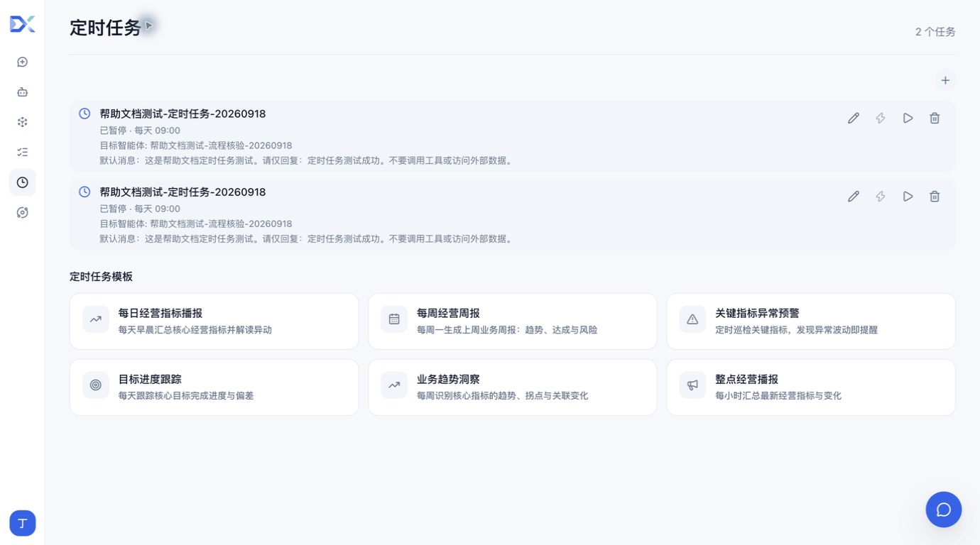Choose the 整点经营播报 template

click(811, 387)
